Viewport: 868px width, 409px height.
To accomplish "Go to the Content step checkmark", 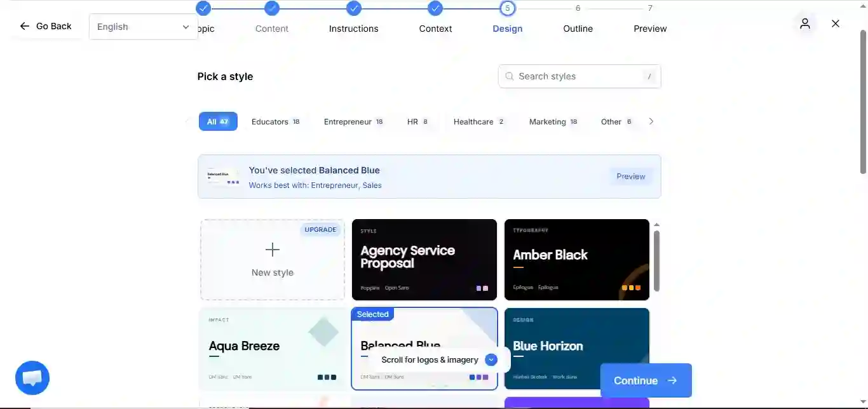I will coord(272,8).
